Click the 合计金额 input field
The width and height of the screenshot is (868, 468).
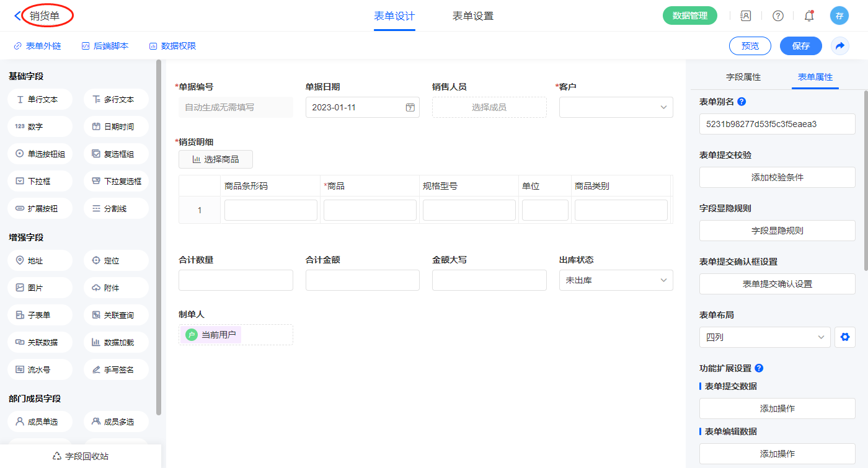point(362,280)
